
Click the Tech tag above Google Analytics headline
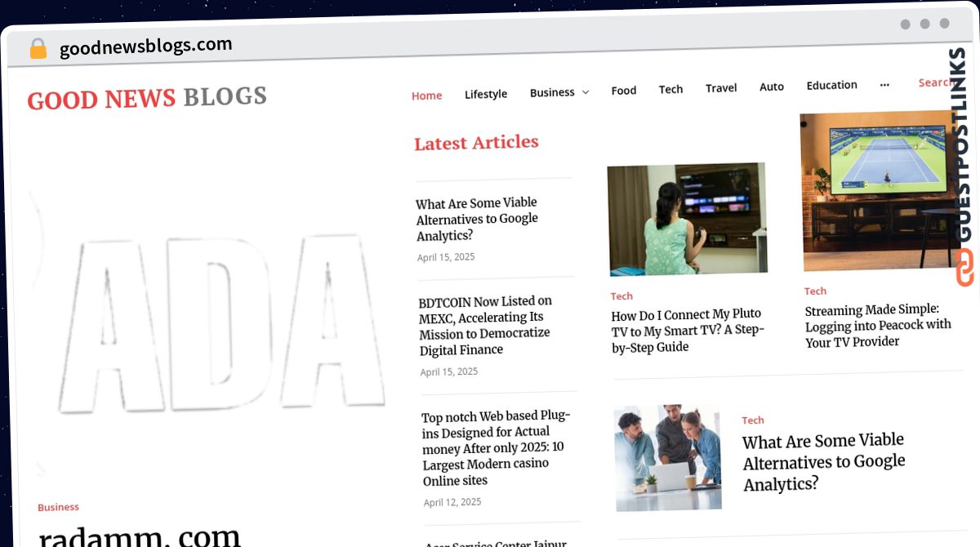(753, 420)
